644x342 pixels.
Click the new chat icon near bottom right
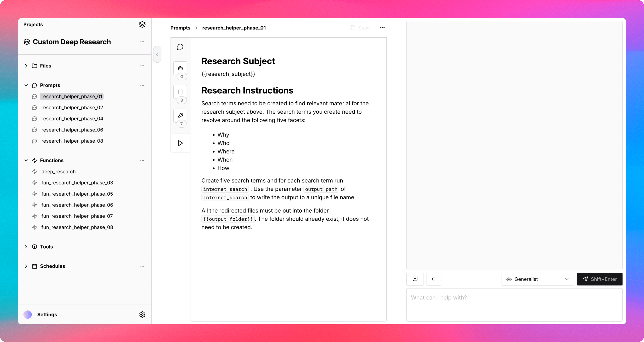coord(415,279)
